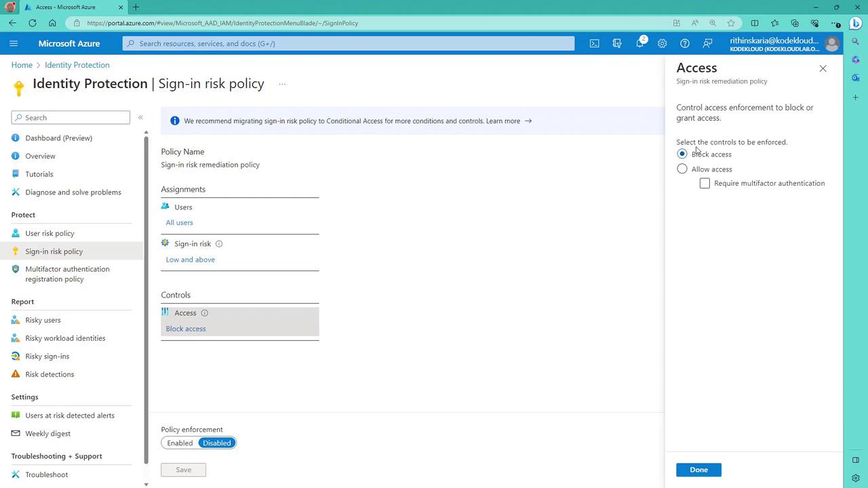This screenshot has width=868, height=488.
Task: Open the Low and above sign-in risk link
Action: (190, 260)
